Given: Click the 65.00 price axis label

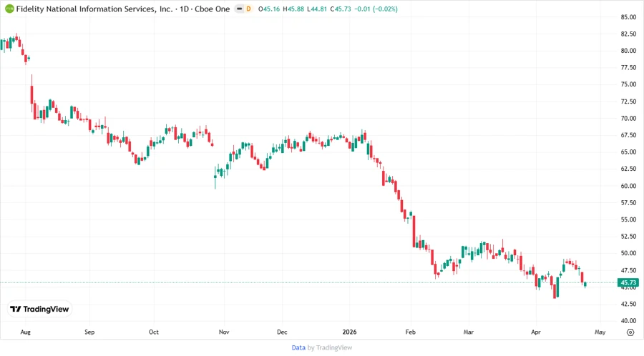Looking at the screenshot, I should tap(628, 152).
